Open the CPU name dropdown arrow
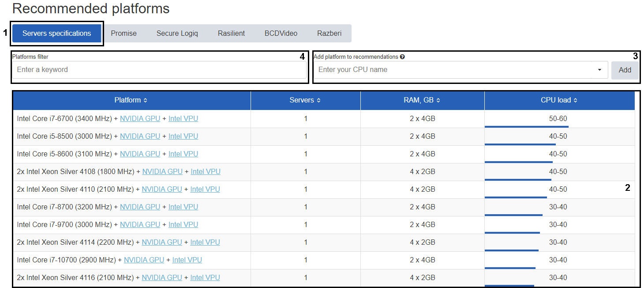The height and width of the screenshot is (288, 644). coord(599,70)
